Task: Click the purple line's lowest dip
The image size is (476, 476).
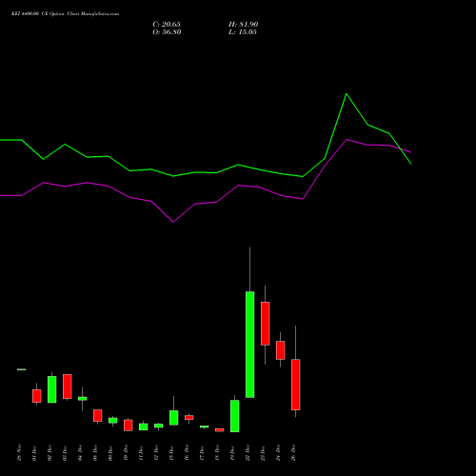Action: [173, 222]
